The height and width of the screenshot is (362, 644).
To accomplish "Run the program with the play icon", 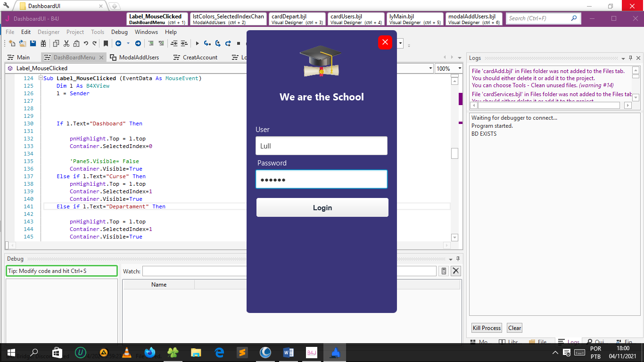I will coord(197,43).
